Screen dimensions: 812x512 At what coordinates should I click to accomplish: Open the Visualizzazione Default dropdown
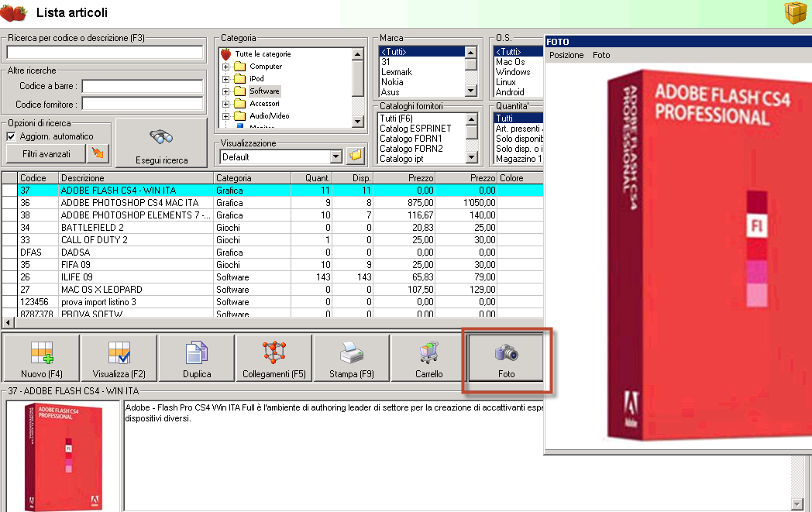[x=336, y=156]
